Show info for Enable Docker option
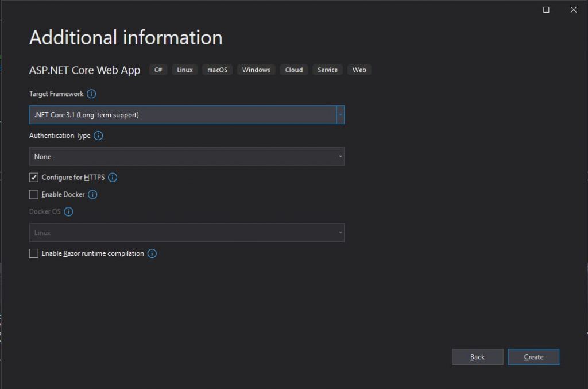This screenshot has width=588, height=389. [92, 194]
